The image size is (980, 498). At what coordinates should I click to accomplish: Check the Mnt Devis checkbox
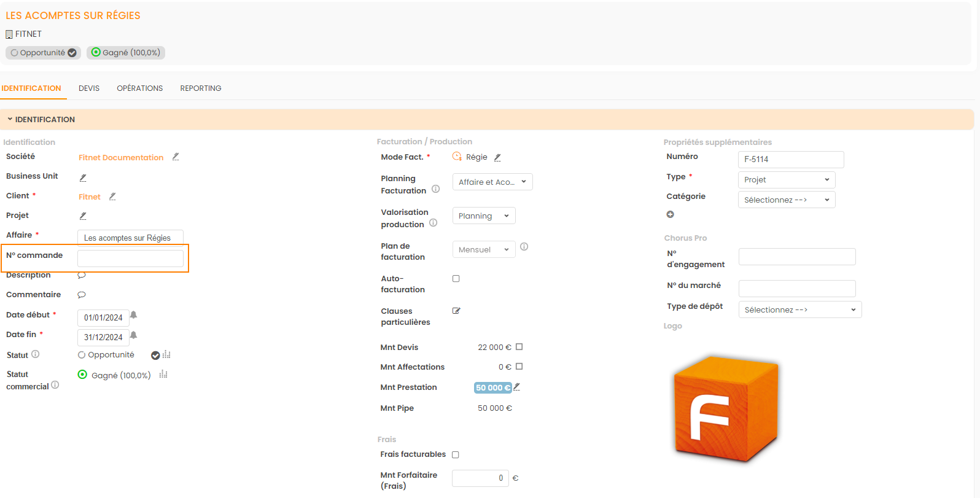coord(519,347)
